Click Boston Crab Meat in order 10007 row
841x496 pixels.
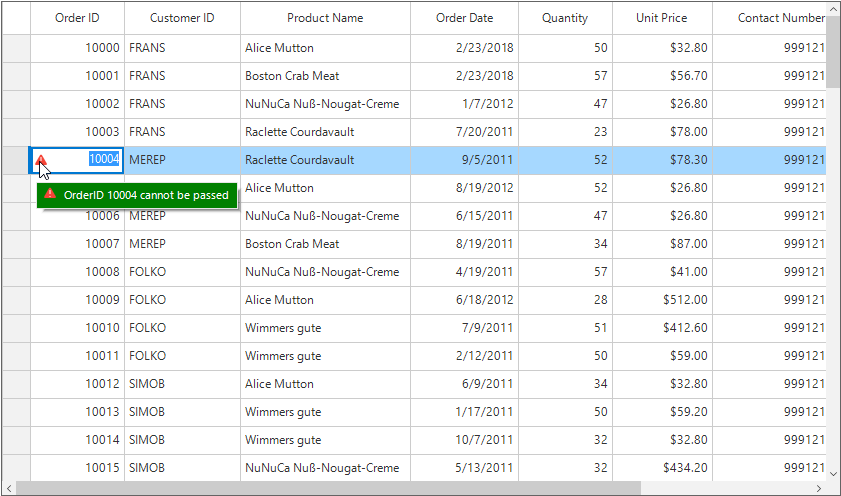(292, 244)
